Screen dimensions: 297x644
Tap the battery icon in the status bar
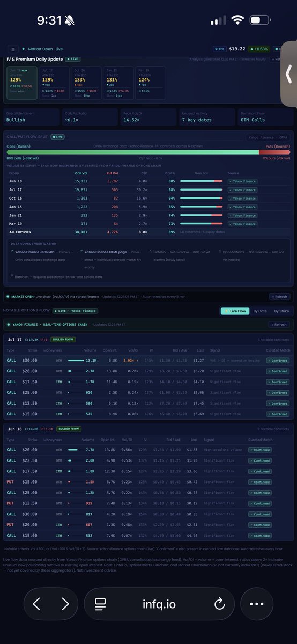(x=259, y=20)
